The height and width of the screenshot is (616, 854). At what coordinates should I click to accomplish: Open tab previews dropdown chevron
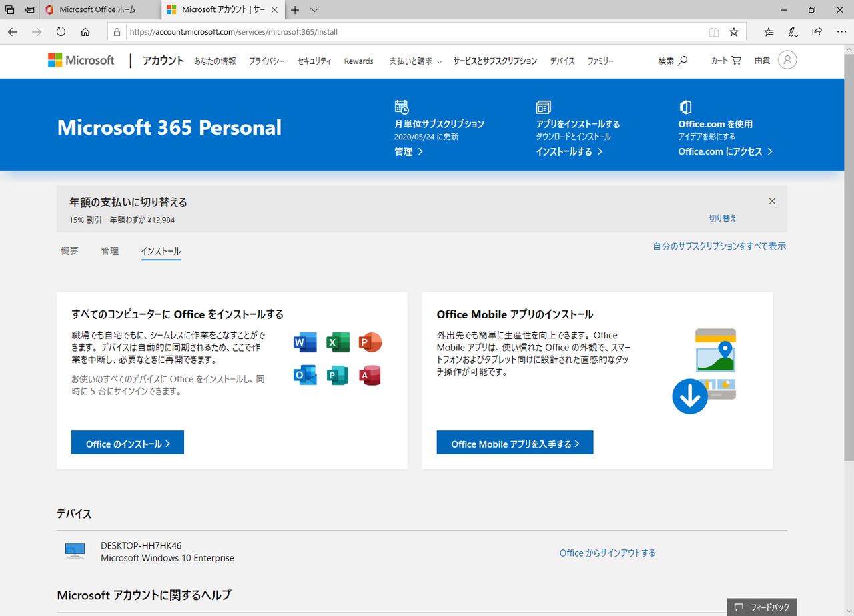[315, 10]
